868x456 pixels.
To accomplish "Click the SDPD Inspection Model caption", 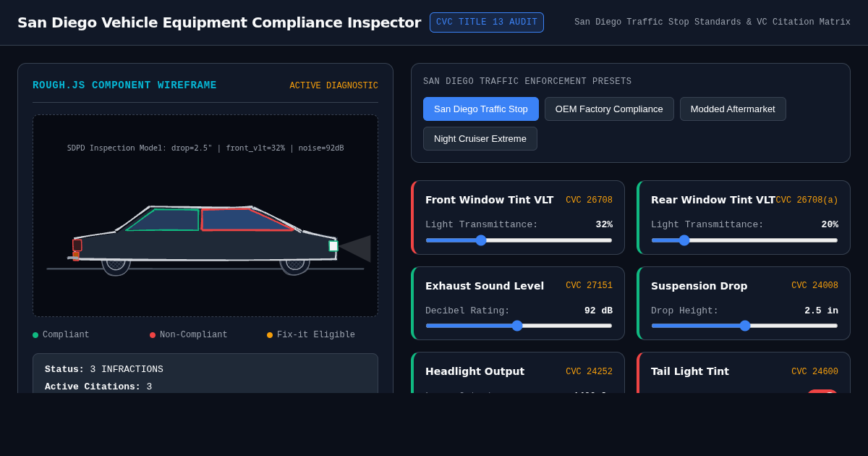I will point(205,148).
